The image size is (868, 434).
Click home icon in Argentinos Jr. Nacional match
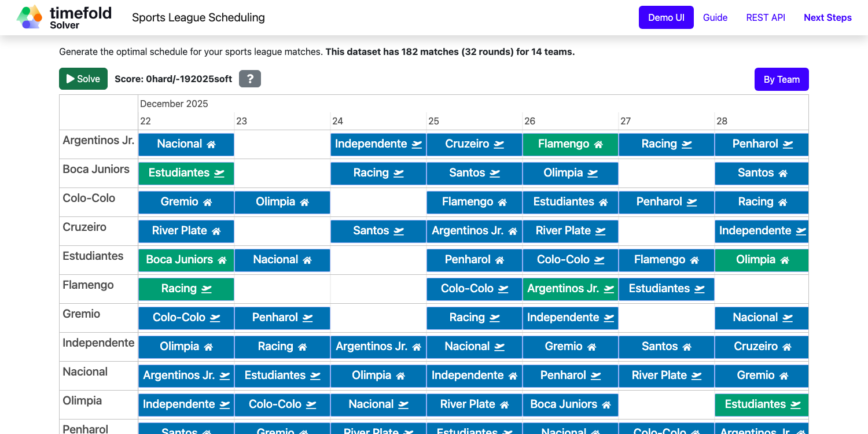point(211,145)
